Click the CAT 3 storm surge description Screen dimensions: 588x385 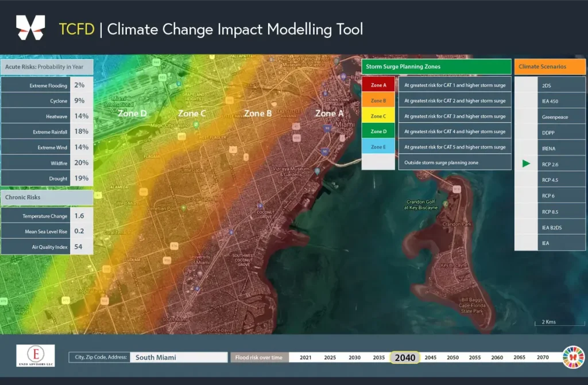click(x=455, y=116)
